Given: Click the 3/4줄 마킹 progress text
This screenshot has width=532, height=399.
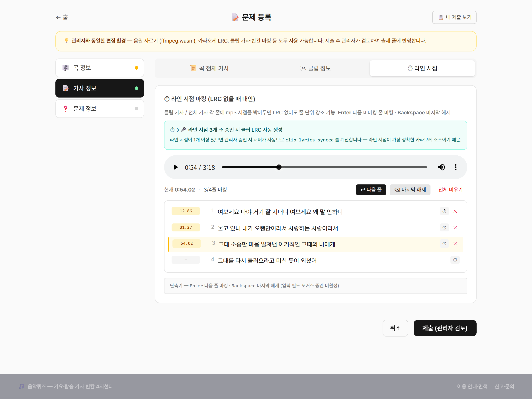Looking at the screenshot, I should (215, 190).
